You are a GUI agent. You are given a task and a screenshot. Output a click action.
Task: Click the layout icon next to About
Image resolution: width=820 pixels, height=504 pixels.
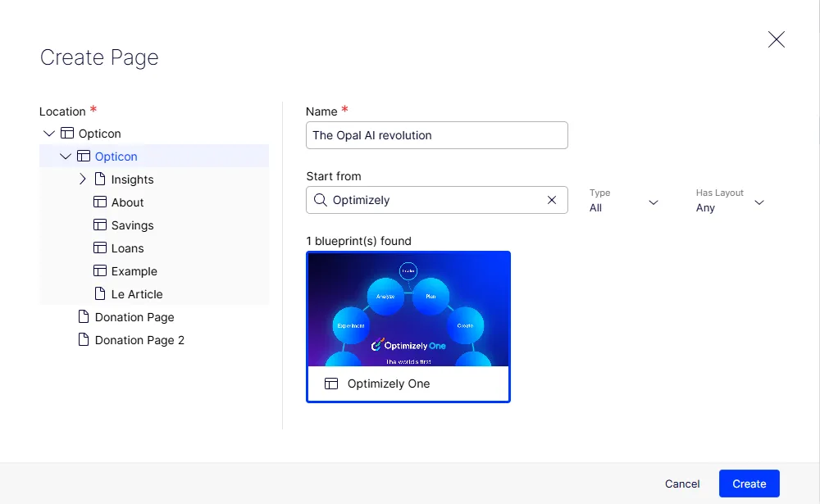coord(100,202)
